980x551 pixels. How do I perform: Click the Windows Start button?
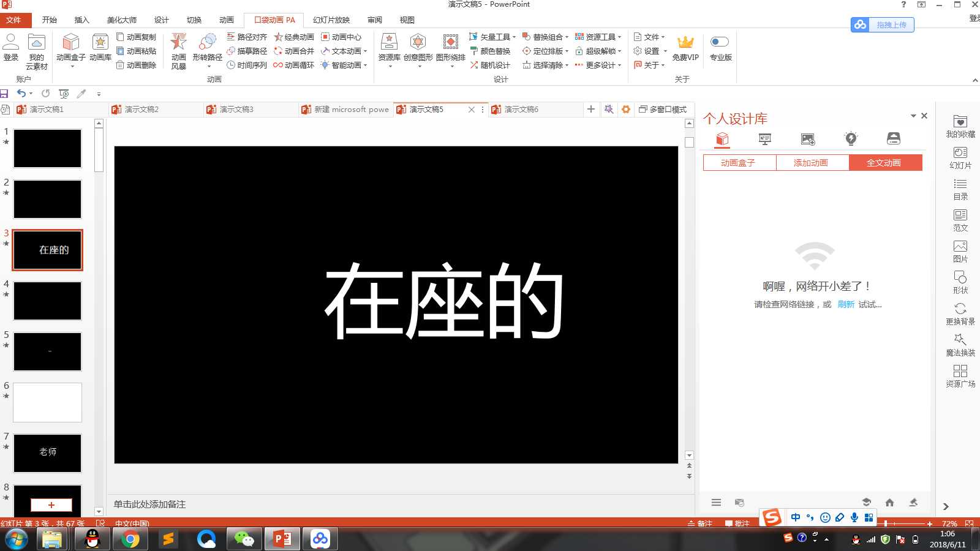point(17,539)
